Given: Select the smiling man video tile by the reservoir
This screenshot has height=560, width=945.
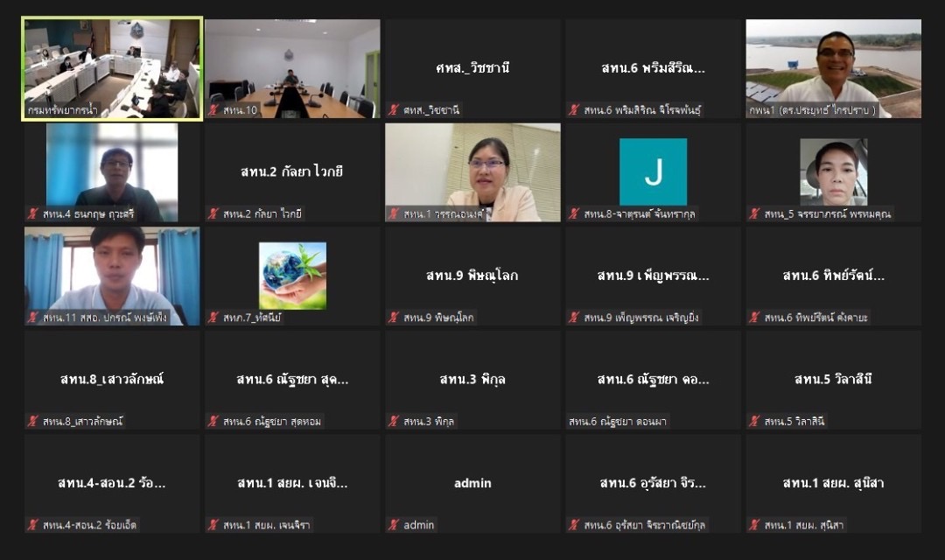Looking at the screenshot, I should [834, 69].
